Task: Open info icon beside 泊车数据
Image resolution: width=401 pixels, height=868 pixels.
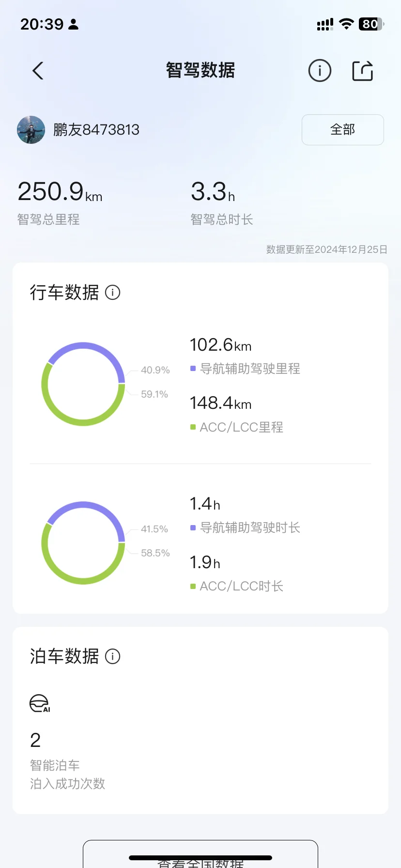Action: tap(113, 656)
